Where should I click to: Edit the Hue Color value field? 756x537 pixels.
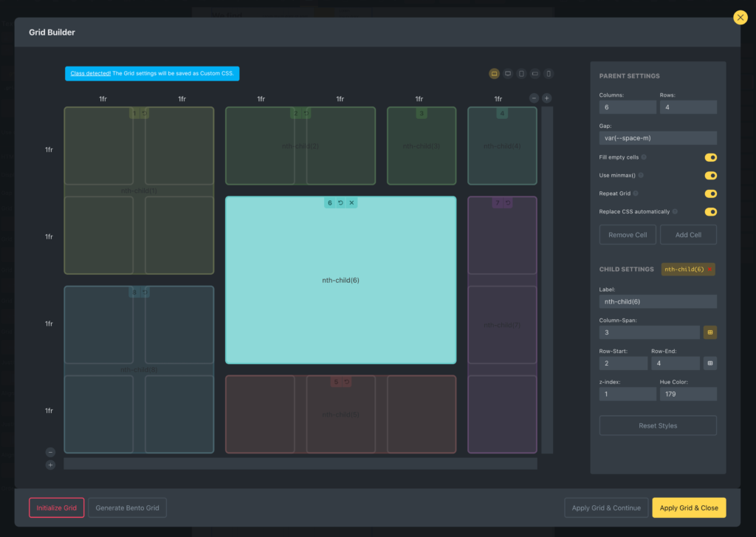[688, 394]
